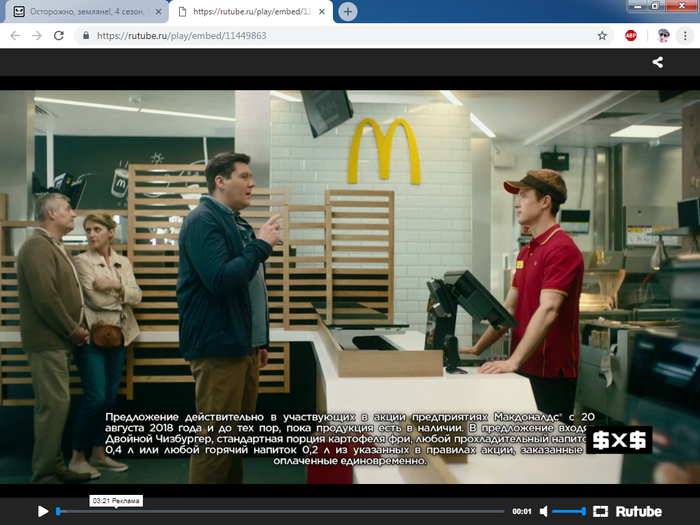700x525 pixels.
Task: Click the address bar URL field
Action: 330,35
